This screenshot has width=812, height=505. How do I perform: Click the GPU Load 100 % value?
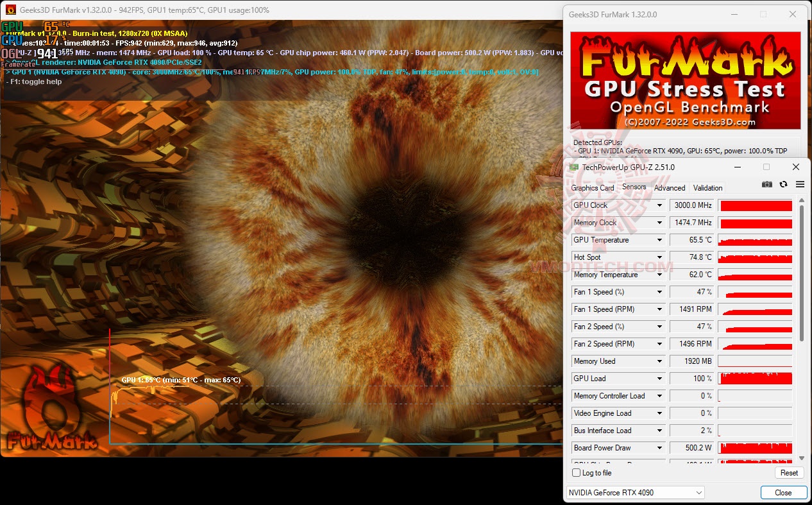point(692,379)
